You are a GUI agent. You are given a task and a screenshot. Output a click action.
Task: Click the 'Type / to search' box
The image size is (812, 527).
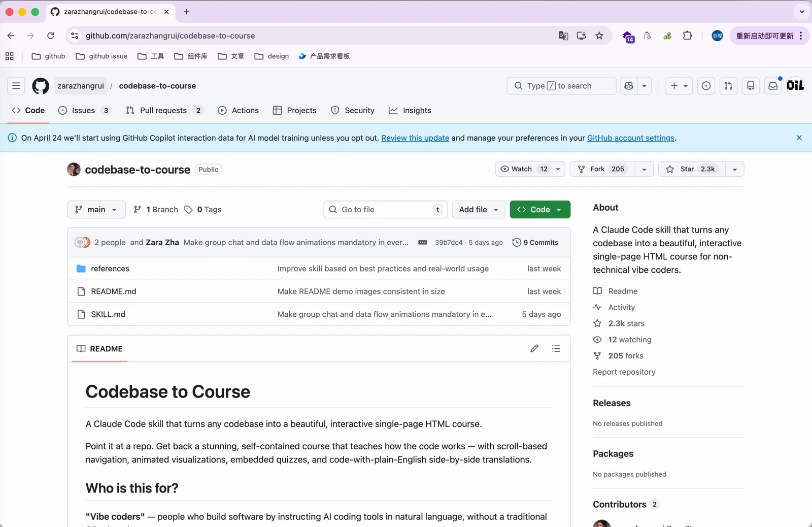coord(561,86)
